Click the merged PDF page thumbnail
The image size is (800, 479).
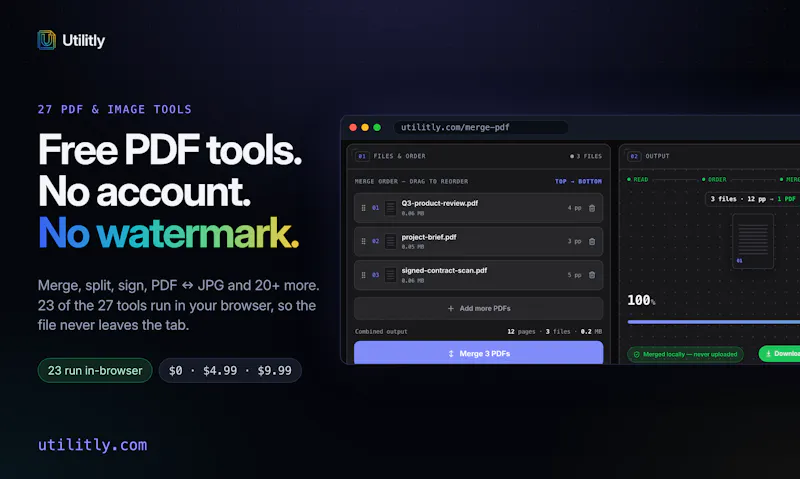(x=753, y=241)
